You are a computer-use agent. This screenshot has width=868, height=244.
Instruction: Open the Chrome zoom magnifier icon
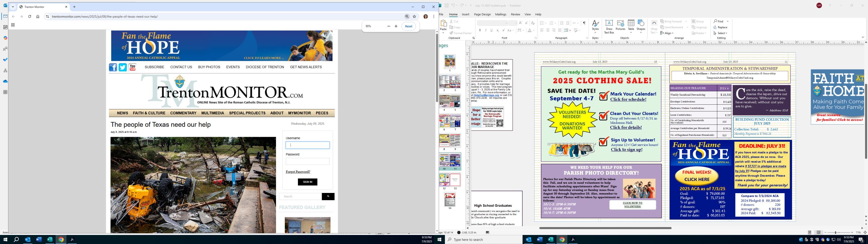[407, 17]
